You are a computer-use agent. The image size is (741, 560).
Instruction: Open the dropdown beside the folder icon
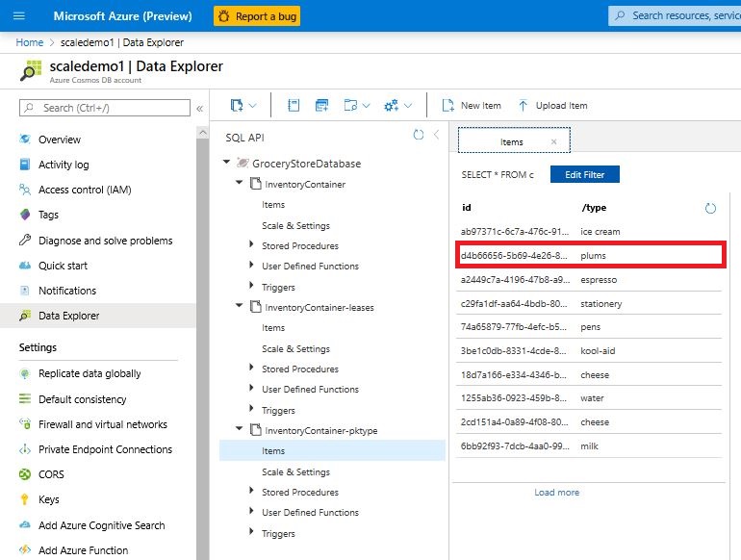click(367, 106)
